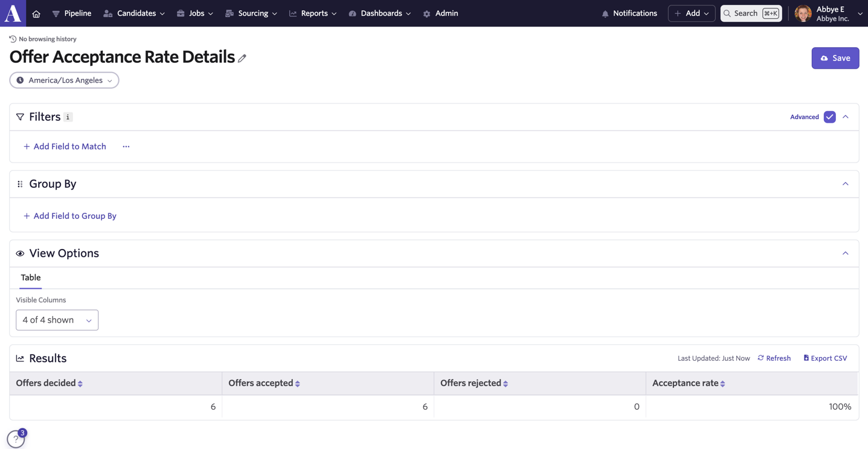Collapse the Group By section
Viewport: 868px width, 449px height.
846,184
